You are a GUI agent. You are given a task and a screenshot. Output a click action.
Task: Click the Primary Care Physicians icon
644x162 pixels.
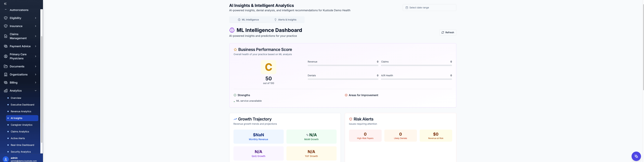click(6, 56)
